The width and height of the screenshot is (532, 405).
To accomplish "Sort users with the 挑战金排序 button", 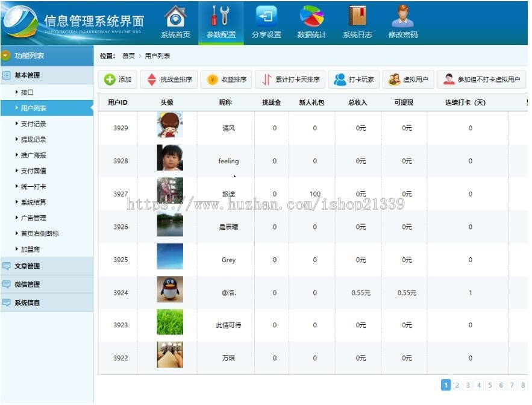I will [x=169, y=80].
